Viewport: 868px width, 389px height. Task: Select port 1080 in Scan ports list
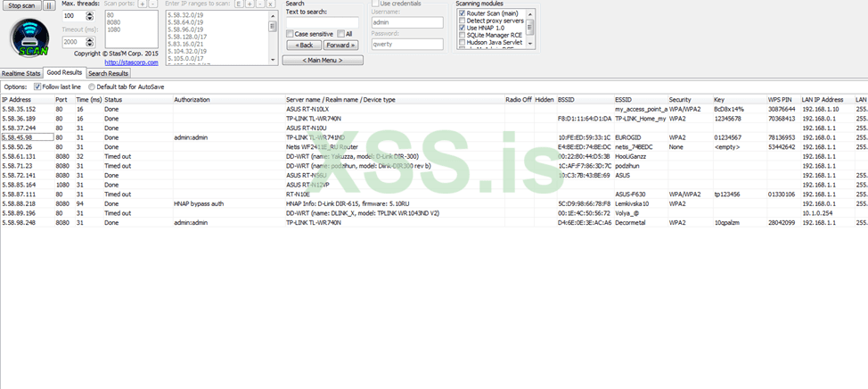click(115, 29)
